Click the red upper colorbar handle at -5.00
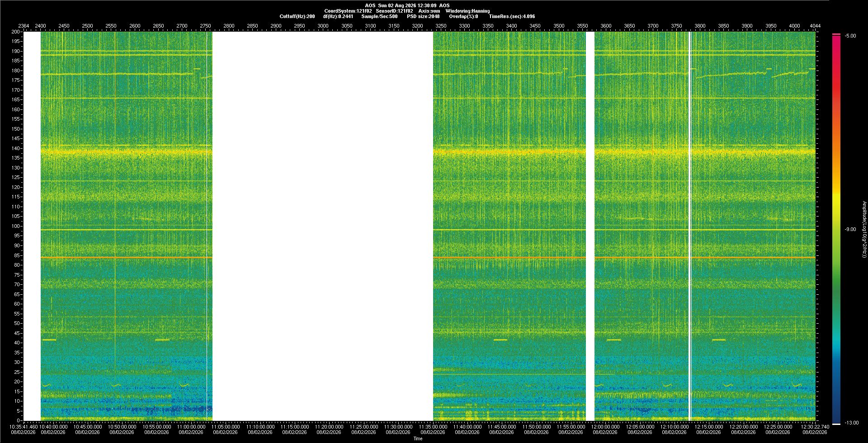The height and width of the screenshot is (443, 868). pos(836,34)
